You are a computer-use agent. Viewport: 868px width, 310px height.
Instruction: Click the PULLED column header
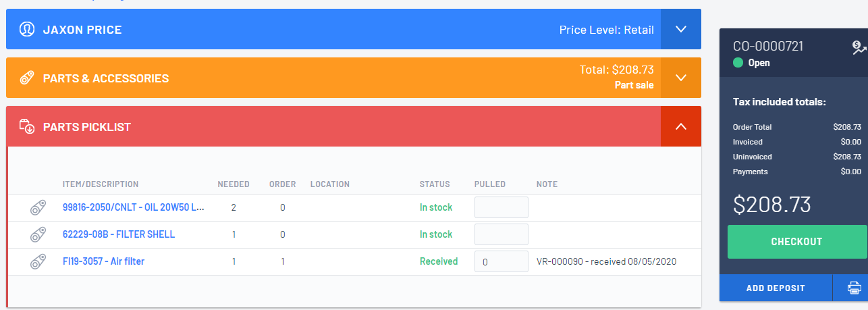(x=490, y=184)
